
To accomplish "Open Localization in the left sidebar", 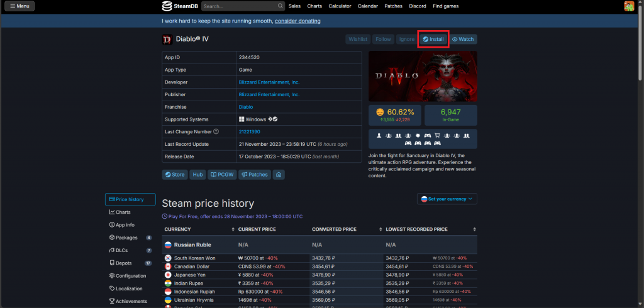I will (130, 289).
